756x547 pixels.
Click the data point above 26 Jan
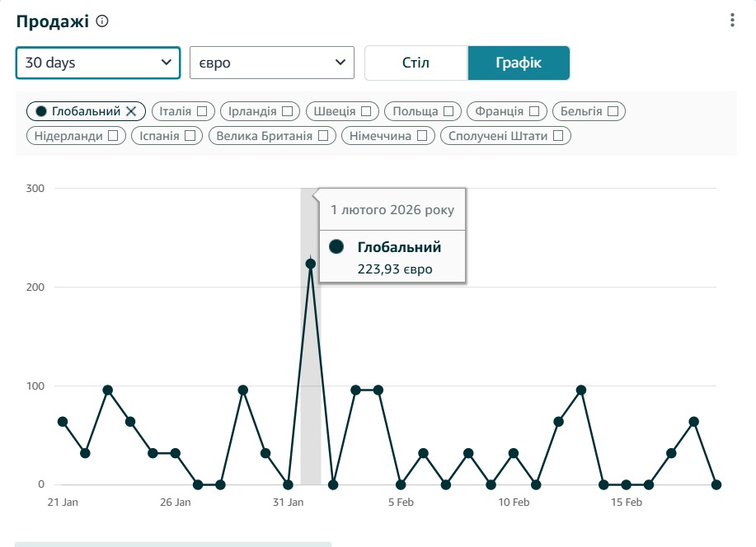coord(176,453)
